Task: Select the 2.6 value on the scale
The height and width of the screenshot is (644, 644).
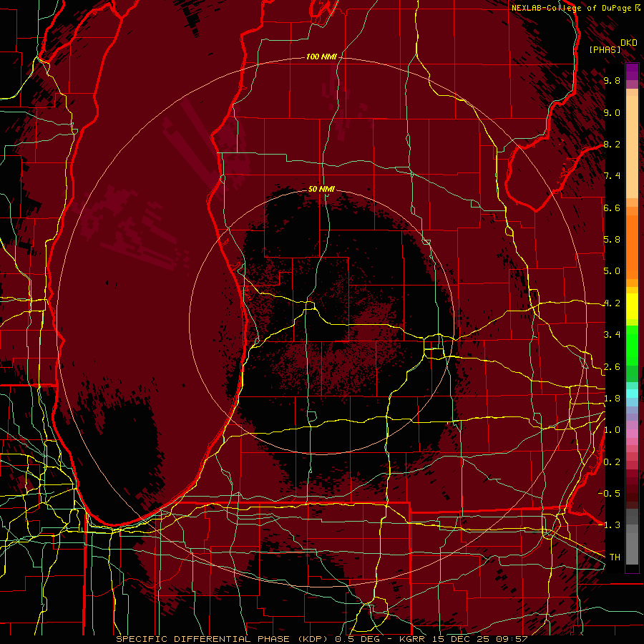Action: coord(612,367)
